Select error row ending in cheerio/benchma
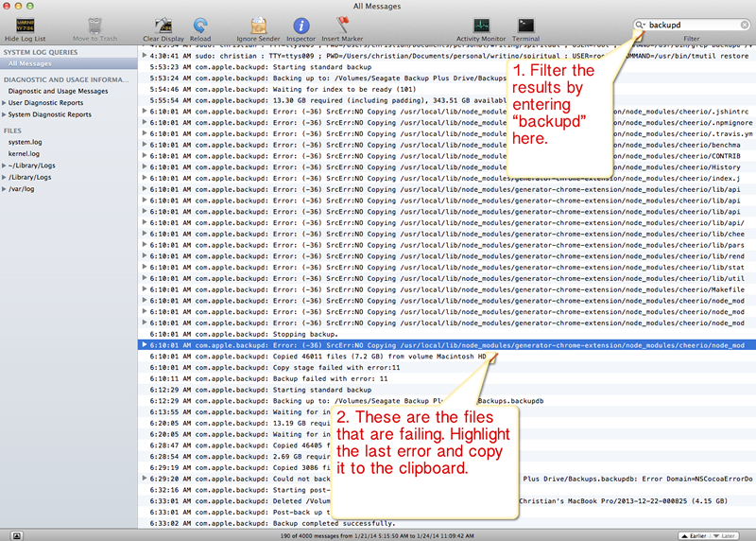This screenshot has height=541, width=756. pos(446,145)
